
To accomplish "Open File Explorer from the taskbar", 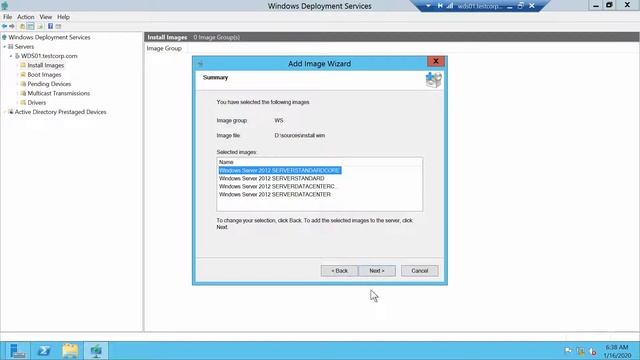I will coord(70,351).
